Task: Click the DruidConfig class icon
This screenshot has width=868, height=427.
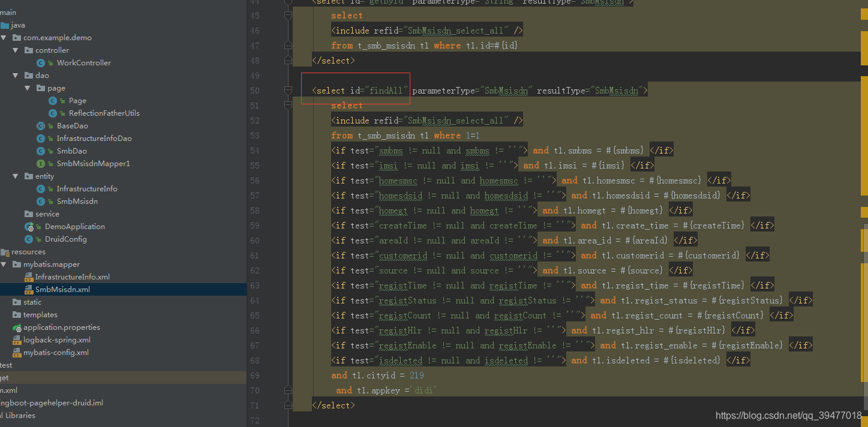Action: [29, 239]
